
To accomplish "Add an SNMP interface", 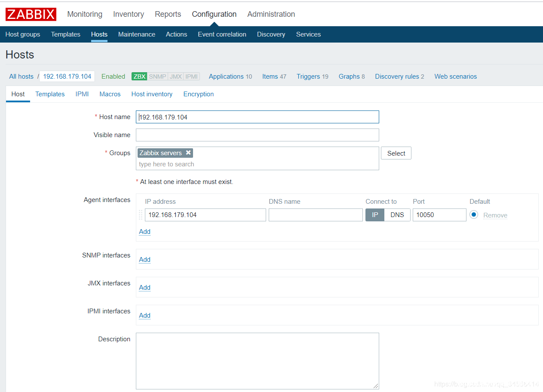I will 144,259.
